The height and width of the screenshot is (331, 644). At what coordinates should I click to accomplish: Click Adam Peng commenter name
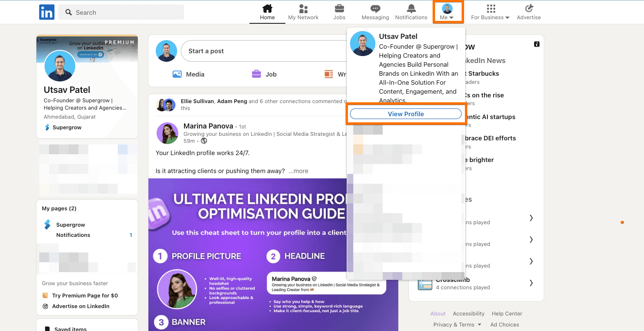click(x=232, y=101)
